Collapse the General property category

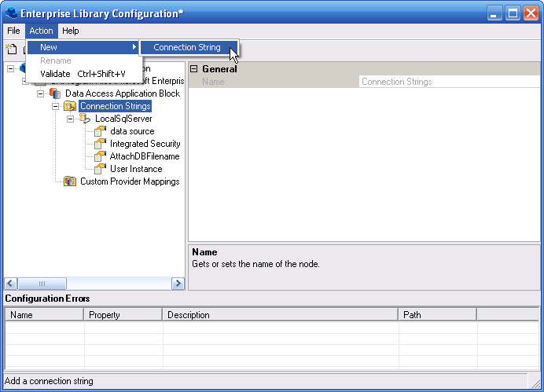[193, 69]
